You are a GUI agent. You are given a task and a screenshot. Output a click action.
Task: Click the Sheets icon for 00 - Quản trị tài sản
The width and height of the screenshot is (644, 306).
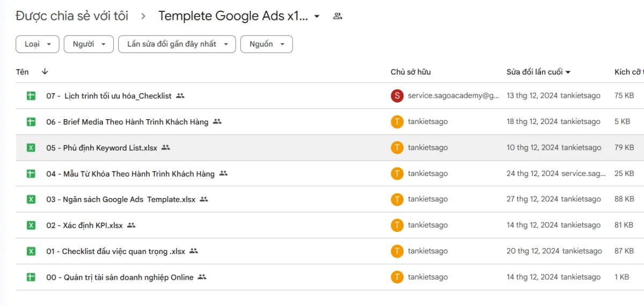(x=31, y=277)
